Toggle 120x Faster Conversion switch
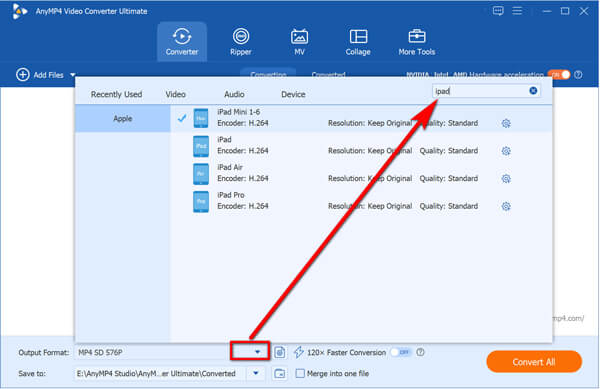The width and height of the screenshot is (600, 389). coord(401,352)
